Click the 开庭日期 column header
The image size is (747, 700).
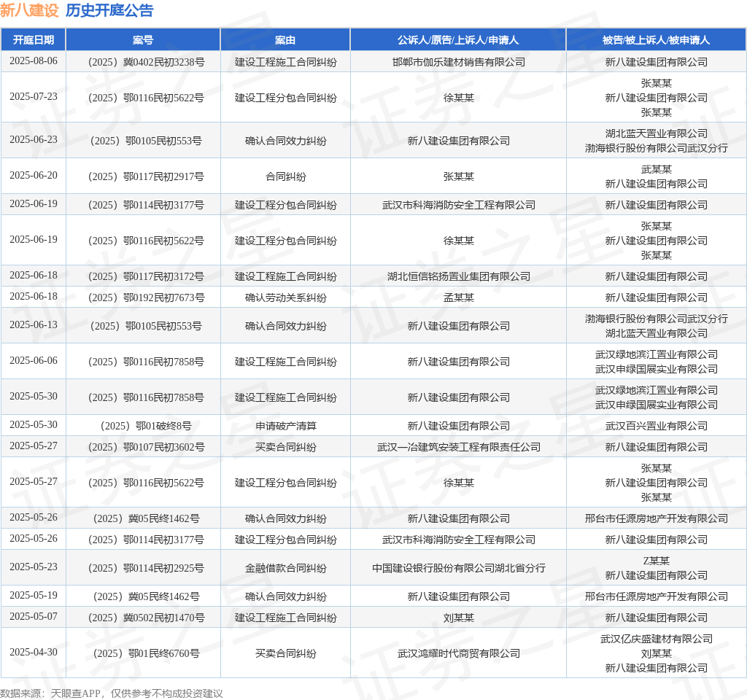pyautogui.click(x=34, y=40)
